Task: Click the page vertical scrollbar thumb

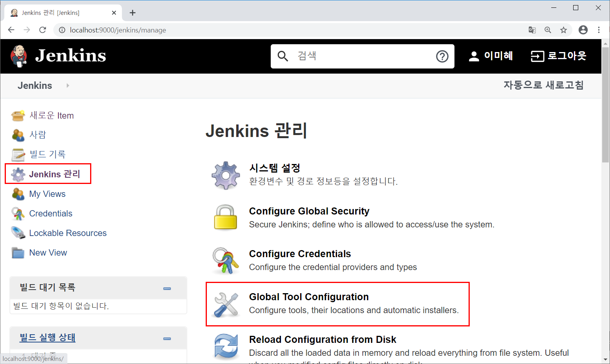Action: click(x=606, y=105)
